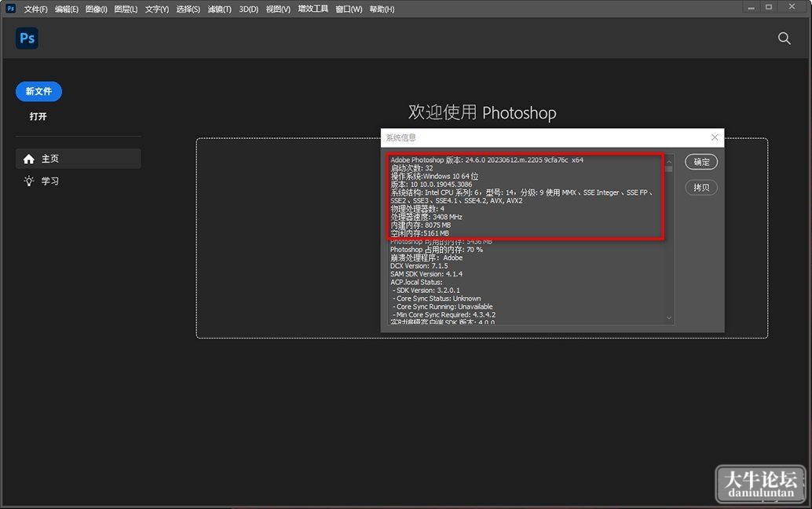Click the '空闲内存:5161 MB' line

coord(420,233)
